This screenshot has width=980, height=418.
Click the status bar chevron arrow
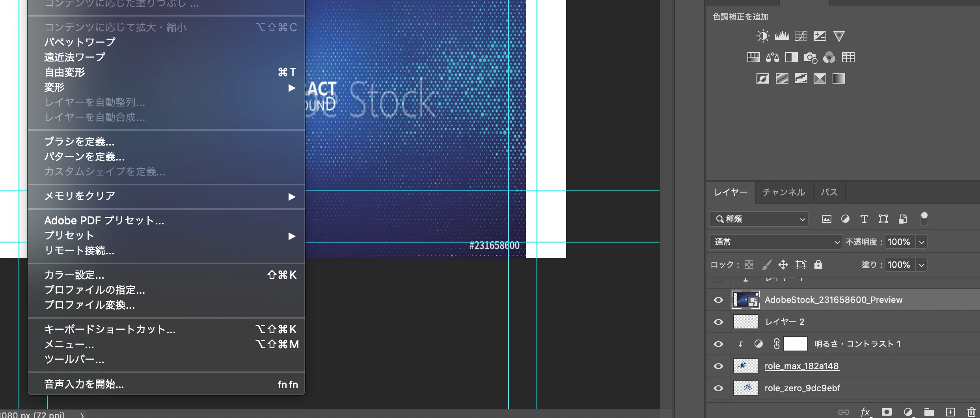pyautogui.click(x=82, y=415)
